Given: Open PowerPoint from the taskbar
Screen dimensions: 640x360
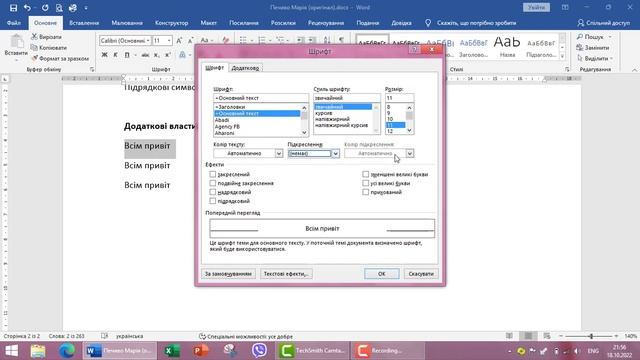Looking at the screenshot, I should pyautogui.click(x=201, y=350).
